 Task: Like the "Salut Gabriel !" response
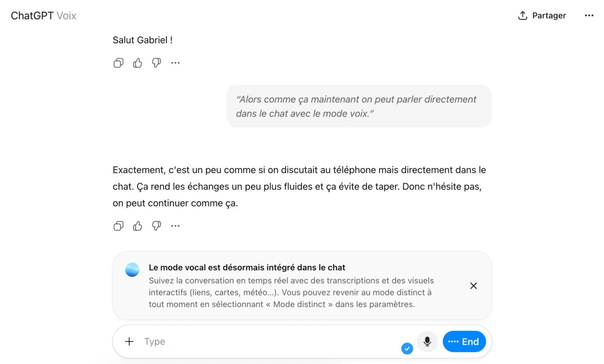pyautogui.click(x=137, y=63)
